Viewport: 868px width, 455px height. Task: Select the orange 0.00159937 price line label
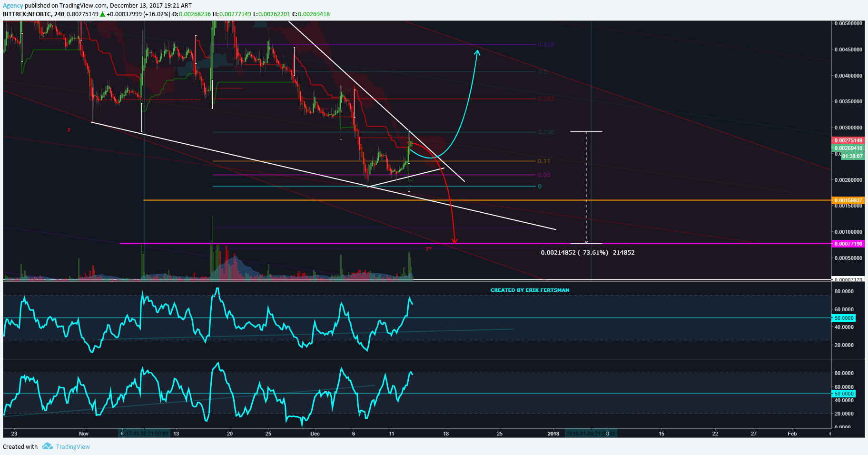[848, 200]
